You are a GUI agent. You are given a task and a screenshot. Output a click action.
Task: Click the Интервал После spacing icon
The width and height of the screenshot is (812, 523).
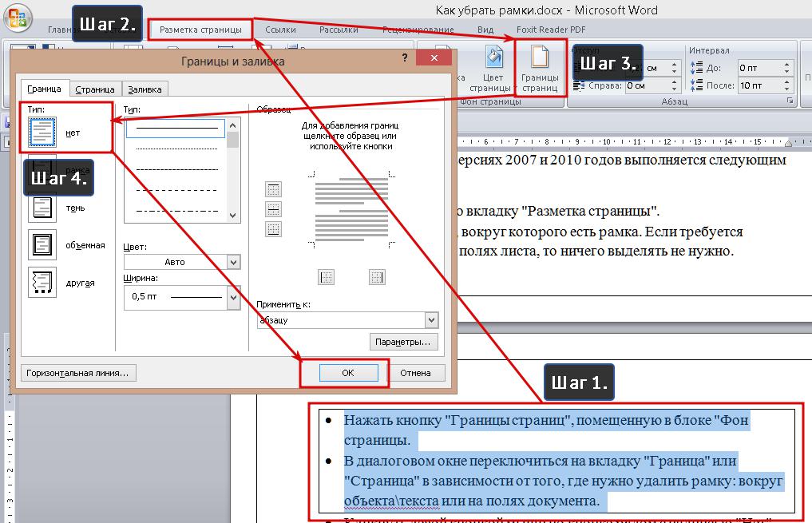pyautogui.click(x=696, y=85)
